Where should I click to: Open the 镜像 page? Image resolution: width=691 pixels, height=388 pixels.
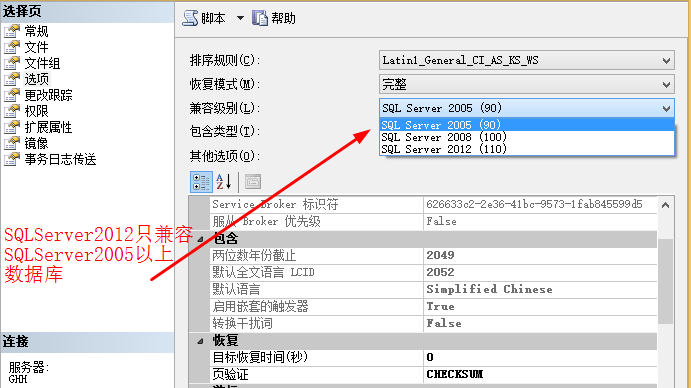tap(36, 143)
